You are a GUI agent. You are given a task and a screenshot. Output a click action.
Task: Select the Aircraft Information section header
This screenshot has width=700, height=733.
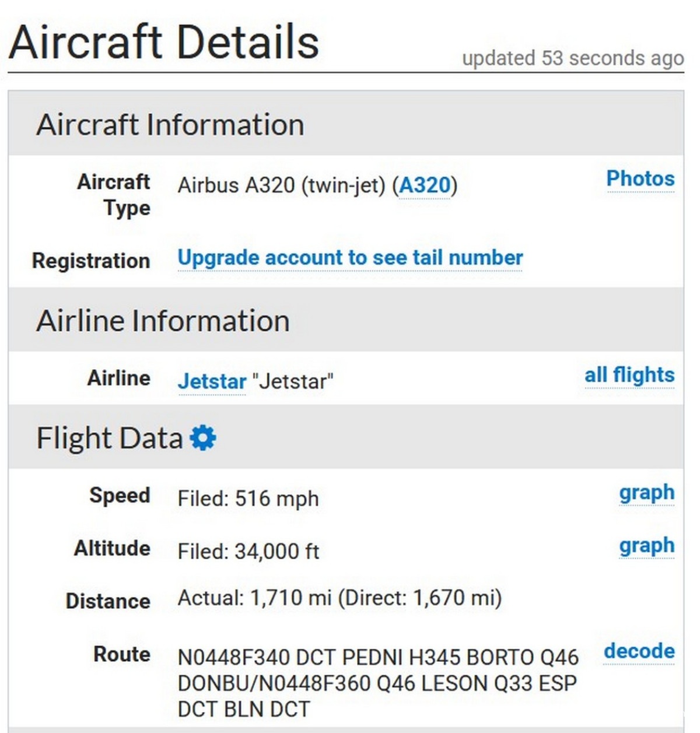point(170,125)
